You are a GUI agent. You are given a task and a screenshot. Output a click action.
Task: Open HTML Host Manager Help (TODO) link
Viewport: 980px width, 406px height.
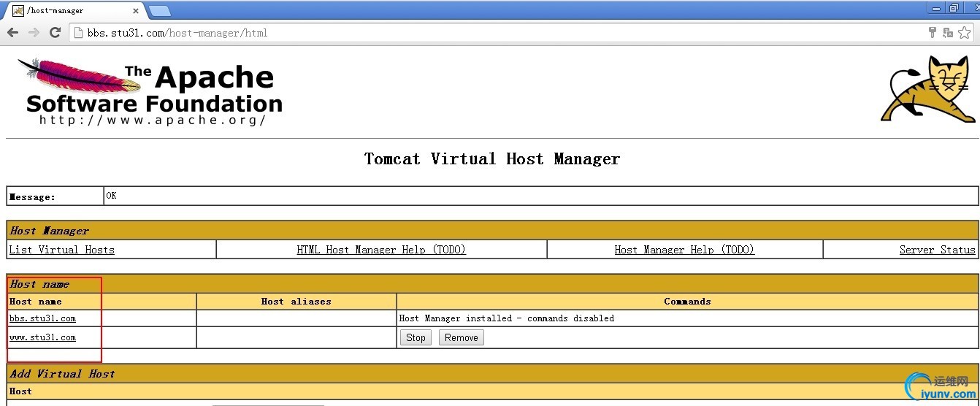tap(381, 250)
